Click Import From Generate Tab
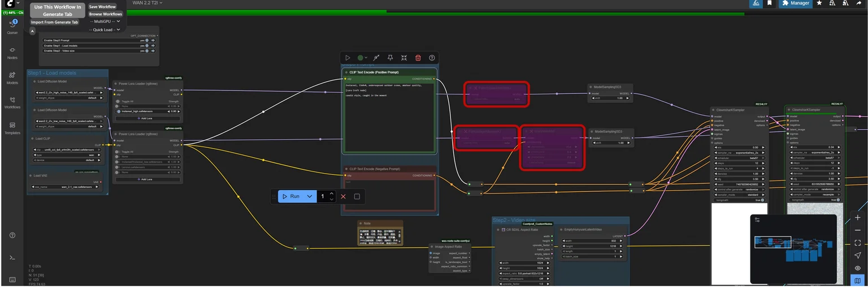Image resolution: width=868 pixels, height=288 pixels. (x=54, y=22)
